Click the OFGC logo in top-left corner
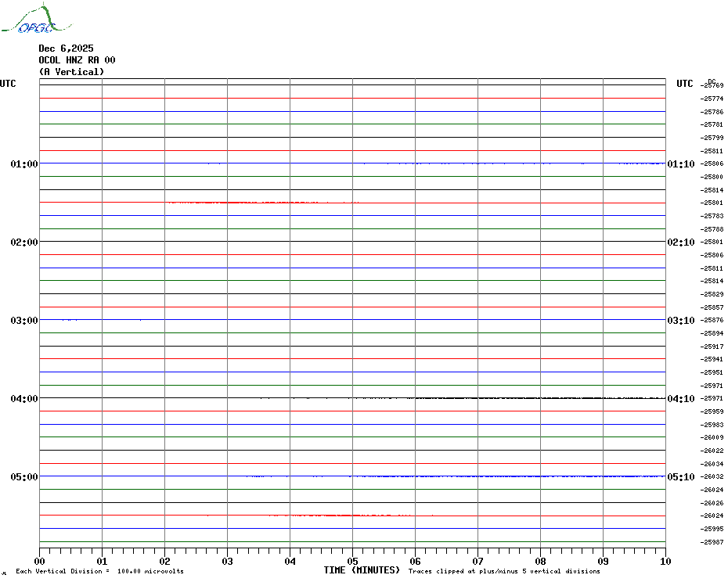728x582 pixels. pyautogui.click(x=29, y=20)
